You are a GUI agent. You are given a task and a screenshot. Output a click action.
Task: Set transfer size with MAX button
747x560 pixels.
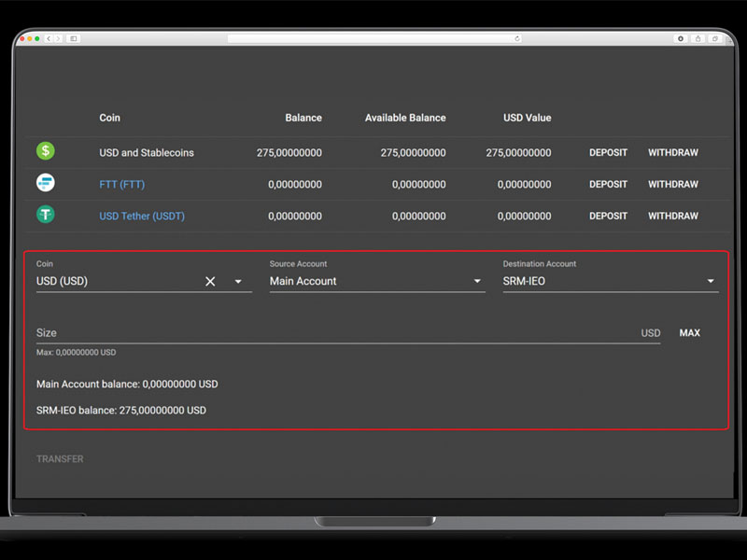click(689, 333)
